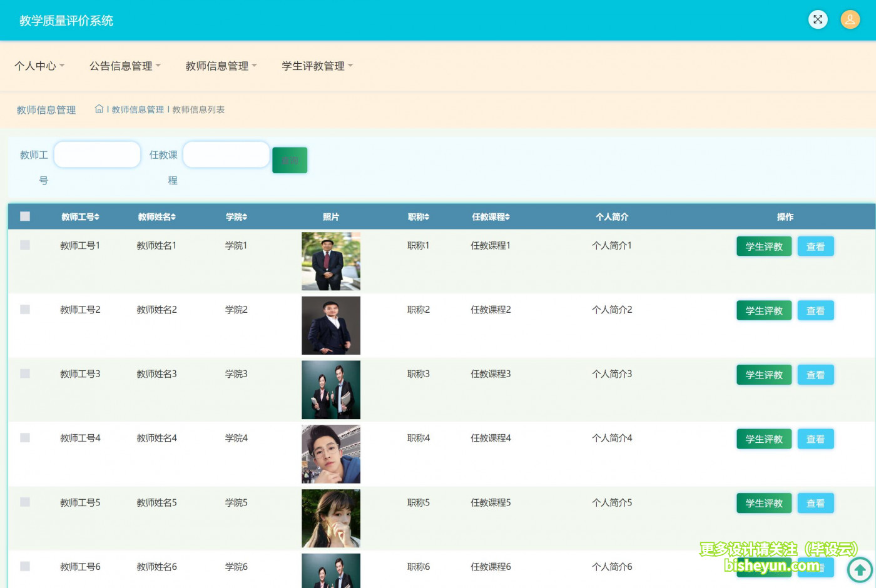Image resolution: width=876 pixels, height=588 pixels.
Task: Check the checkbox for 教师工号3 row
Action: tap(25, 373)
